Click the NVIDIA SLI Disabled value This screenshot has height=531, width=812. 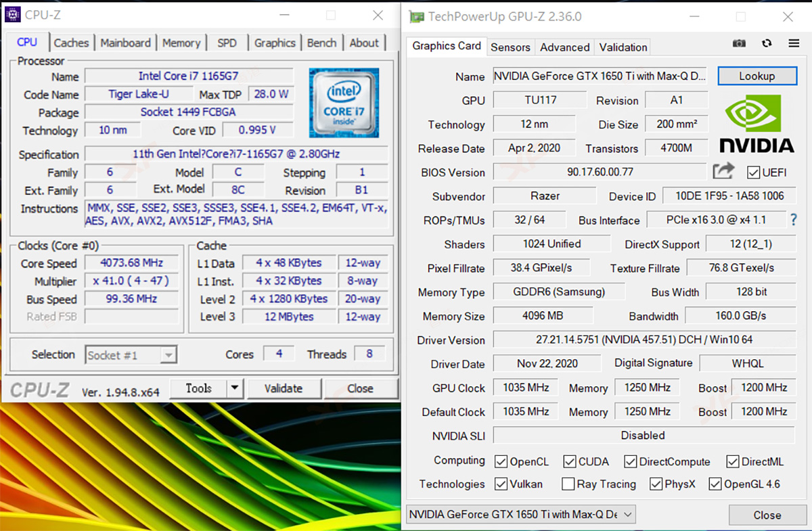click(x=644, y=436)
